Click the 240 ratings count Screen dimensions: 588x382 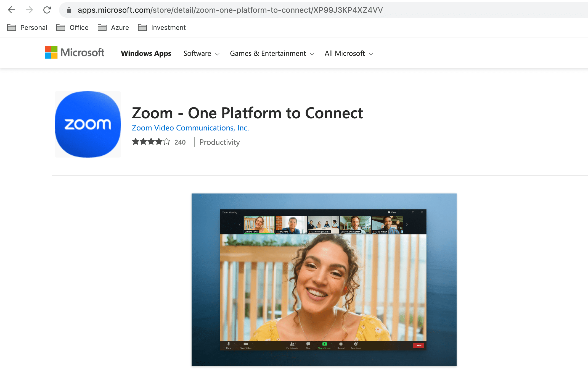point(180,142)
